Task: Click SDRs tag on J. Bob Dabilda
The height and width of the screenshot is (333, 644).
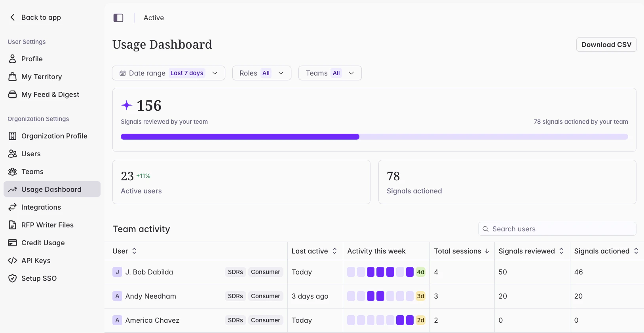Action: pyautogui.click(x=236, y=272)
